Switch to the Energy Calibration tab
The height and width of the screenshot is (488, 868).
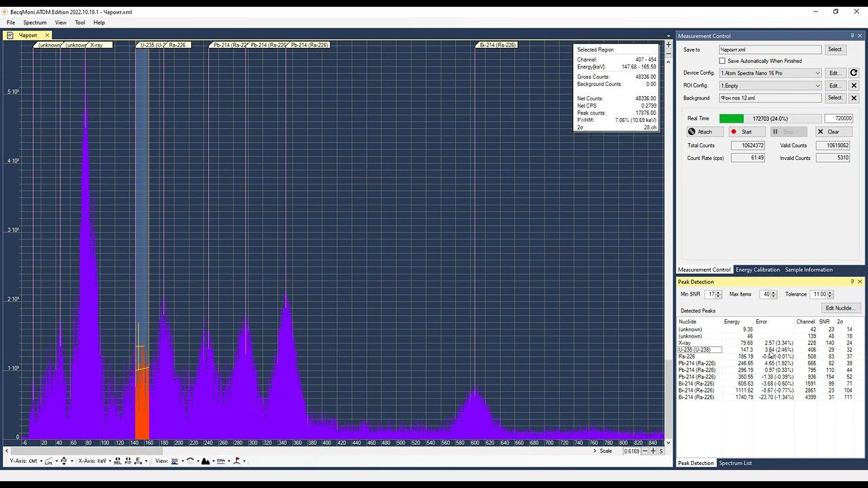click(757, 270)
